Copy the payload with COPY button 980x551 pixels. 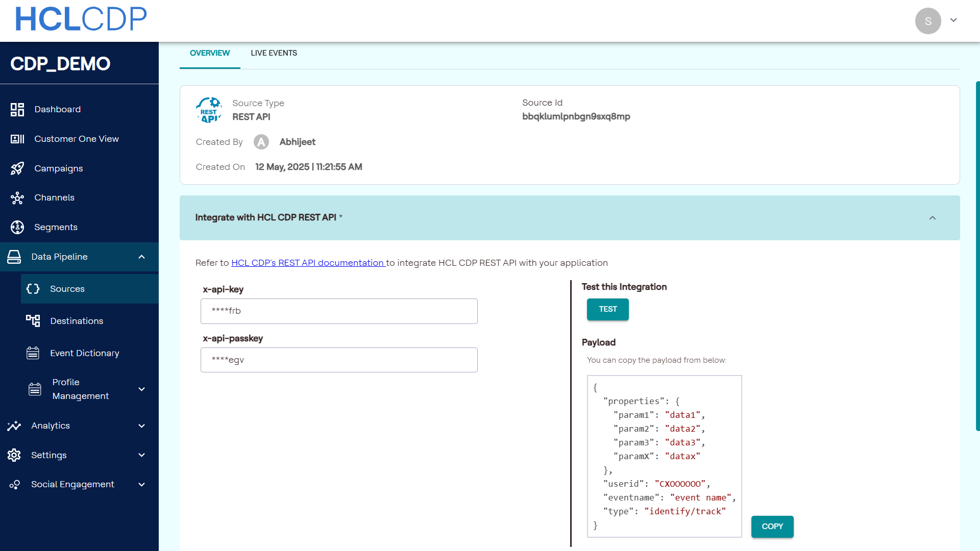pyautogui.click(x=772, y=527)
